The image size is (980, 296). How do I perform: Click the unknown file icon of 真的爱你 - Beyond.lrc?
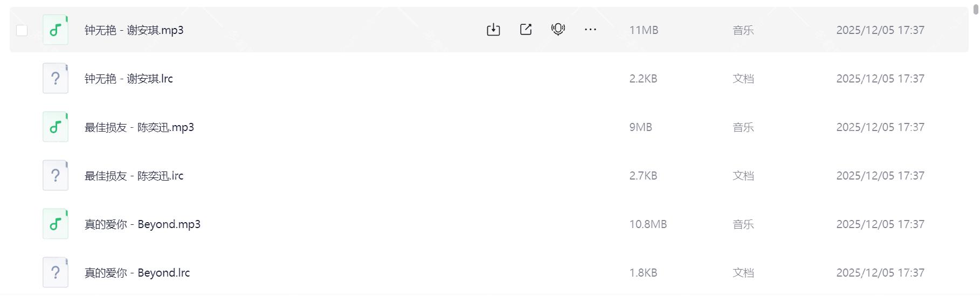pyautogui.click(x=56, y=272)
